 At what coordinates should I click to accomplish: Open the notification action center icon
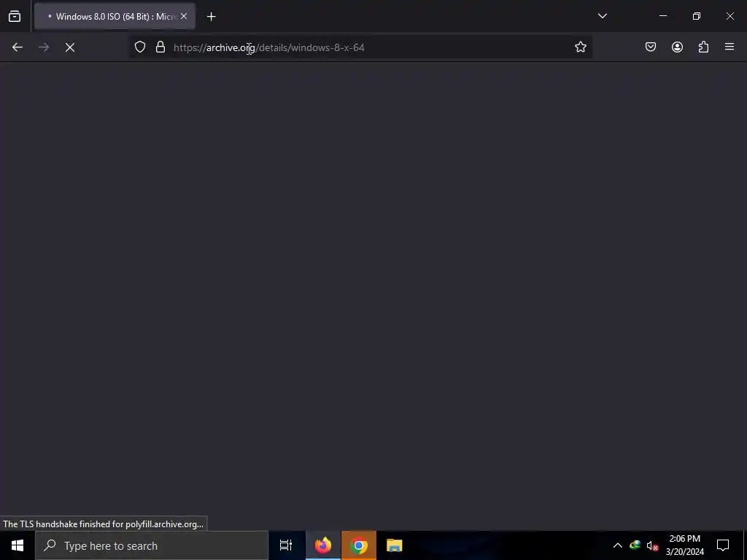[723, 545]
